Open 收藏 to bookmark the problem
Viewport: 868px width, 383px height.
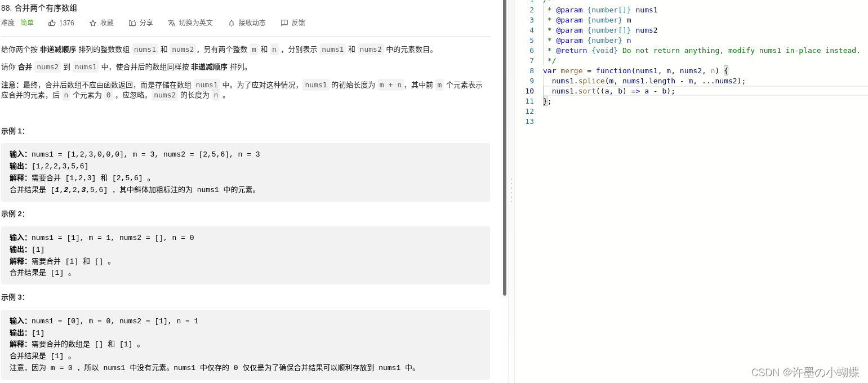click(107, 23)
